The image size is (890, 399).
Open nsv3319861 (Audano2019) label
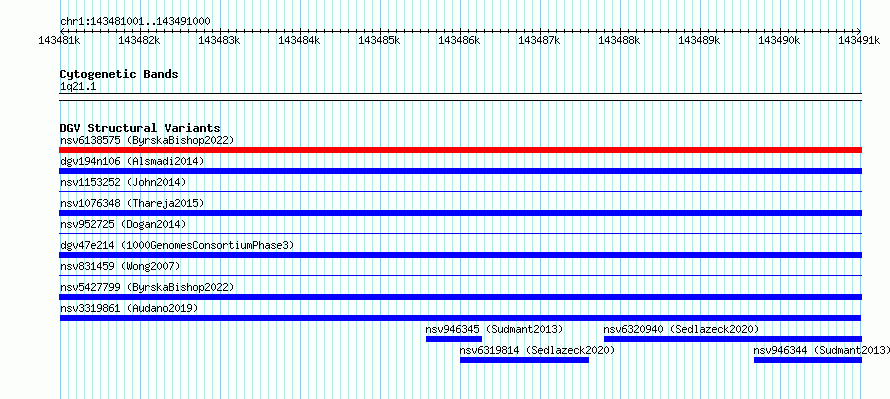tap(129, 308)
